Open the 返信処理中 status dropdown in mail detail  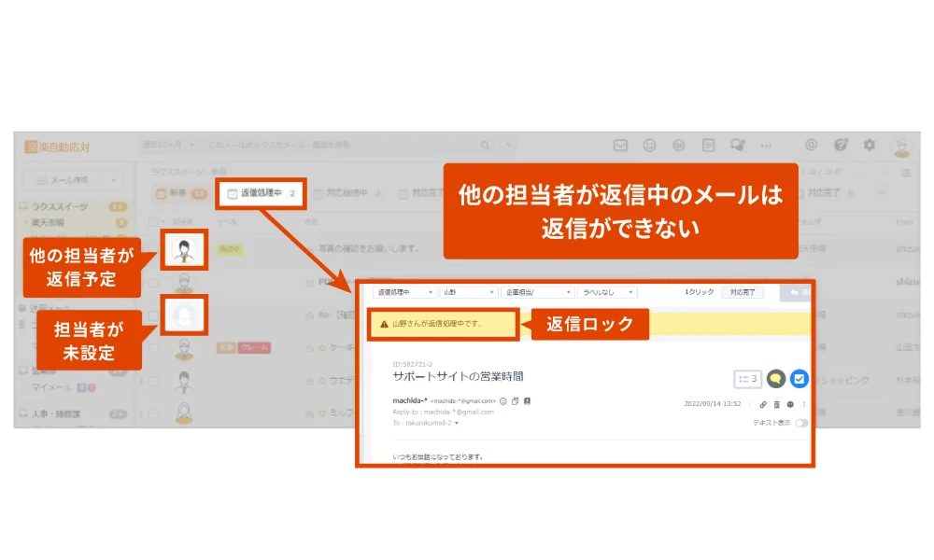[404, 292]
